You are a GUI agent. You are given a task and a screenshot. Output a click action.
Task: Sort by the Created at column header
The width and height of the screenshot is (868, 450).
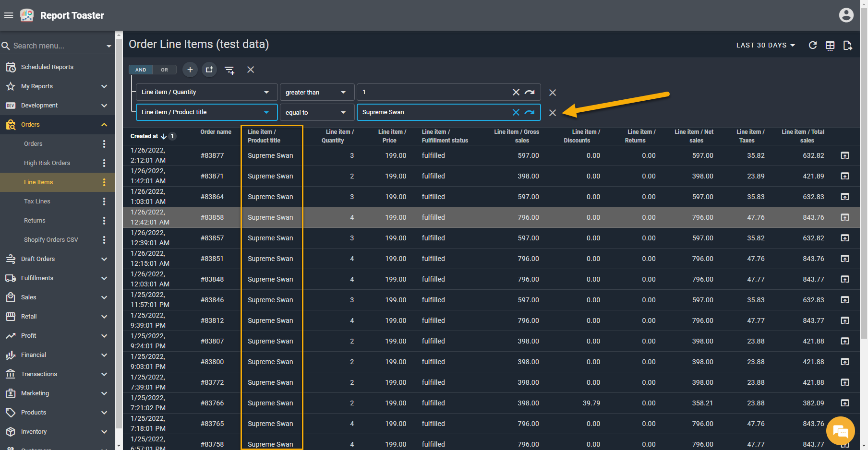144,136
